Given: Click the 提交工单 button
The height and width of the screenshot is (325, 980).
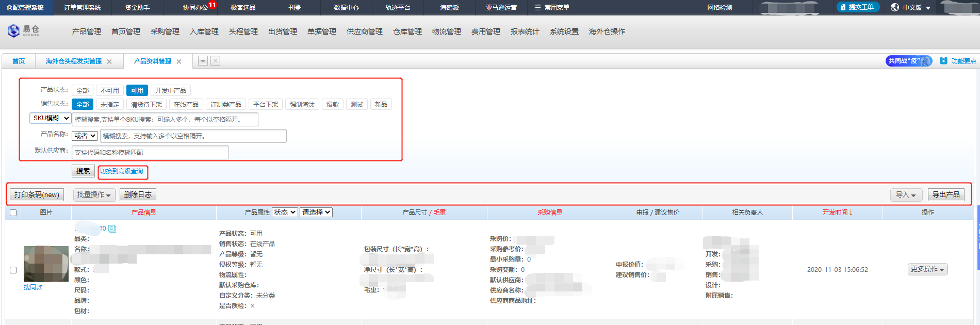Looking at the screenshot, I should pyautogui.click(x=858, y=7).
